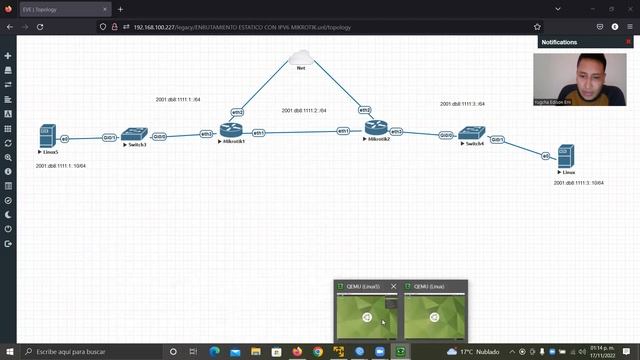
Task: Click Mikrotik1 eth2 interface label
Action: pos(237,112)
